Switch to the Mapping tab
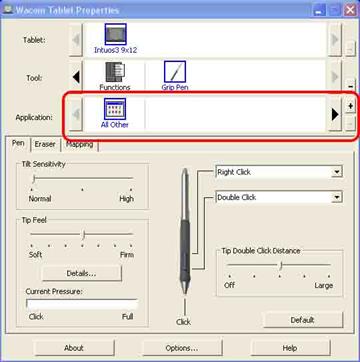360x362 pixels. (79, 145)
